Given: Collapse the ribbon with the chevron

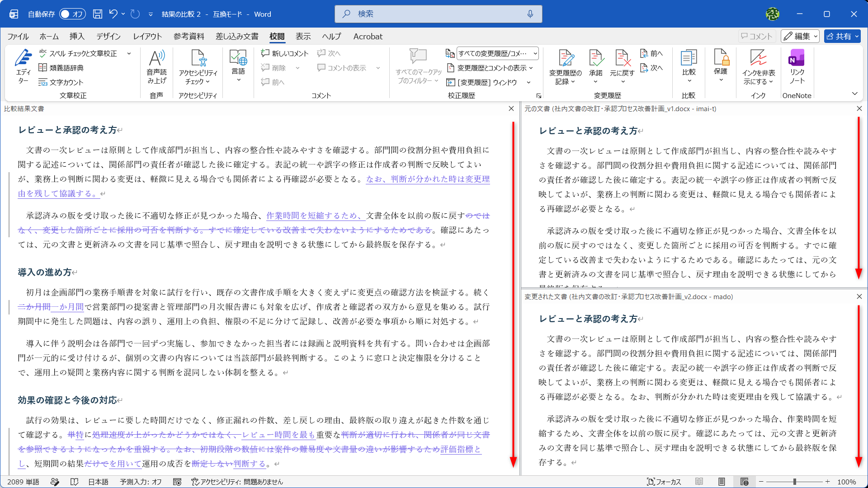Looking at the screenshot, I should click(855, 94).
